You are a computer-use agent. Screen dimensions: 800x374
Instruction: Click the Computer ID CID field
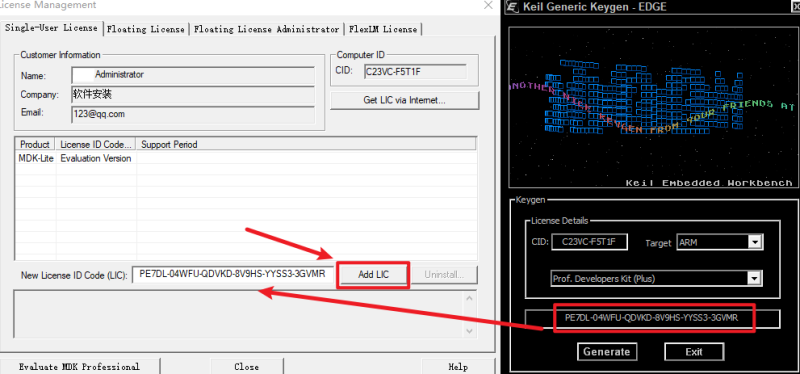(x=415, y=71)
